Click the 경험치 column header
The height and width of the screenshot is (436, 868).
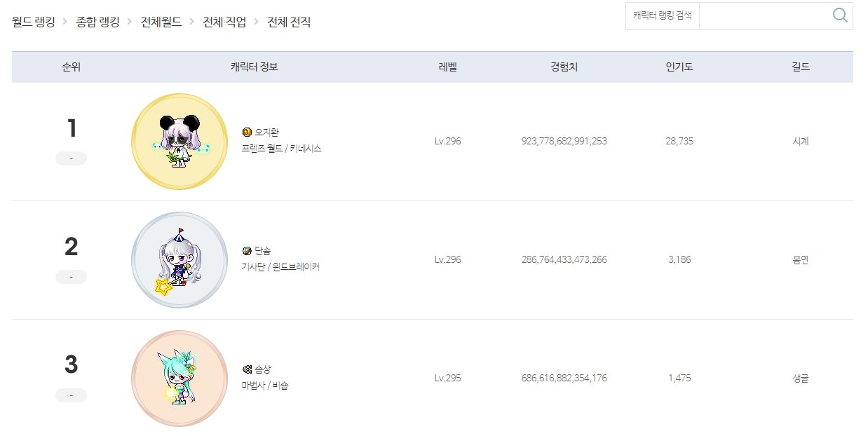[564, 67]
